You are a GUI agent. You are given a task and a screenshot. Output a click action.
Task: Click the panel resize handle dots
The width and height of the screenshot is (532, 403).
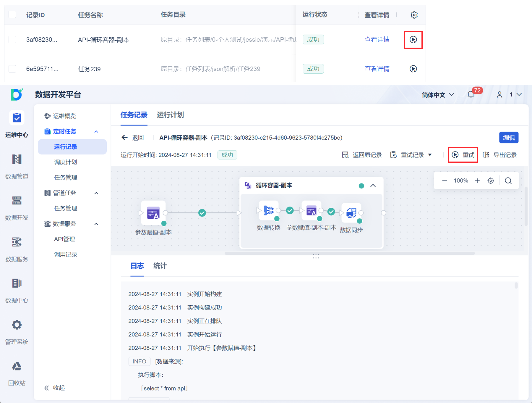pos(316,256)
